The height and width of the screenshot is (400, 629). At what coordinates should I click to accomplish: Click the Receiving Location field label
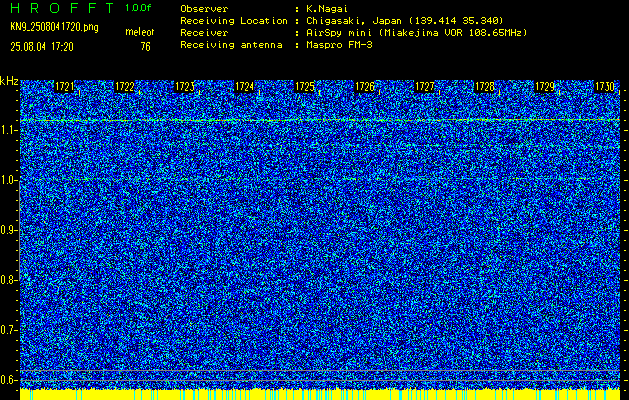click(234, 20)
